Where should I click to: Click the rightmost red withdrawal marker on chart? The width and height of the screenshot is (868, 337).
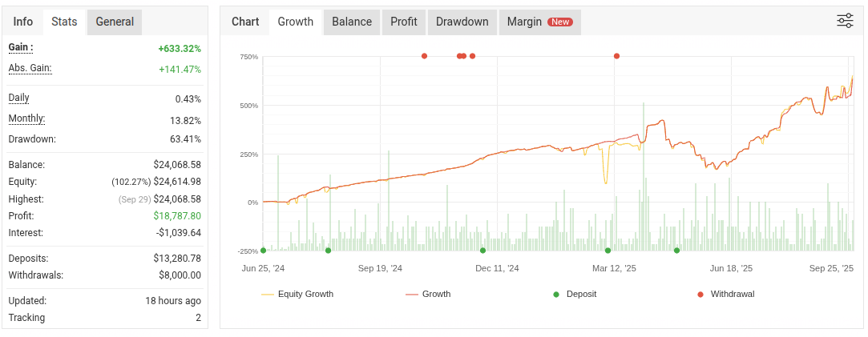pos(616,56)
